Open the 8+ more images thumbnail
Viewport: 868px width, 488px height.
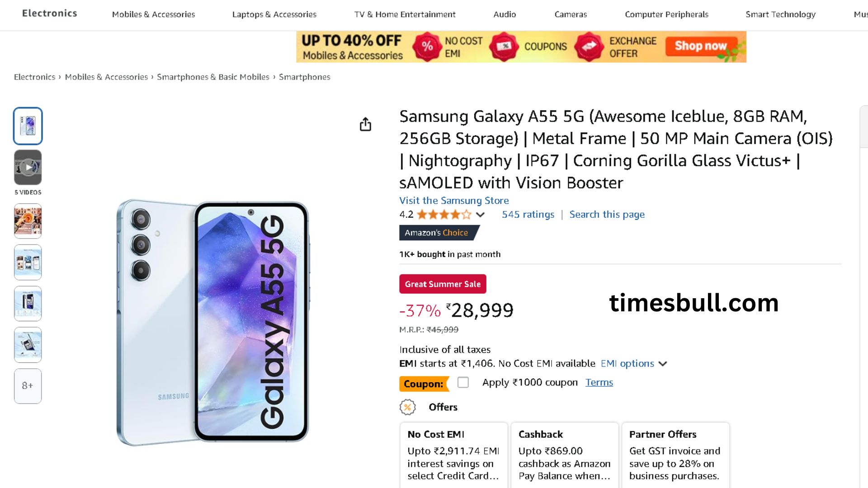pyautogui.click(x=28, y=386)
